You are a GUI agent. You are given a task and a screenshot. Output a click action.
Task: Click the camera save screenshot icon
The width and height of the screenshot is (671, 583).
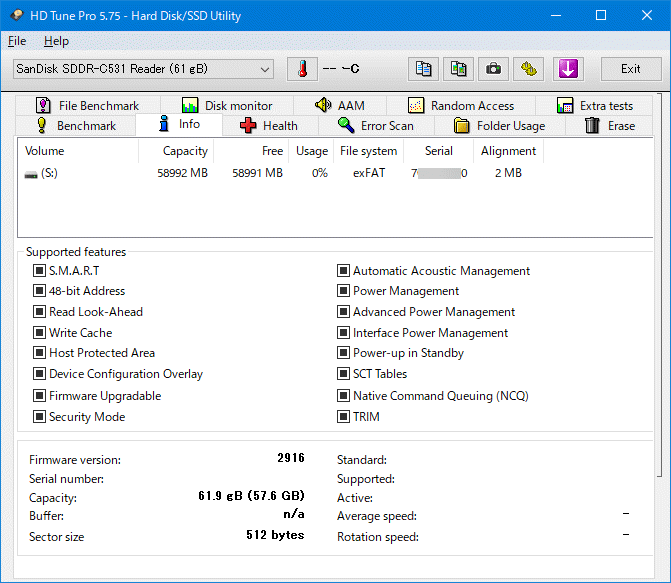[x=493, y=69]
